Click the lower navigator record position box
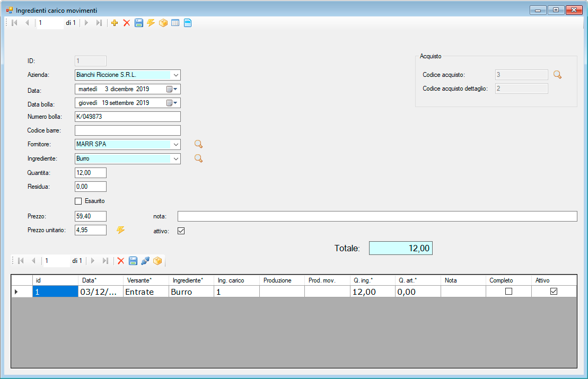This screenshot has height=379, width=588. pos(56,261)
